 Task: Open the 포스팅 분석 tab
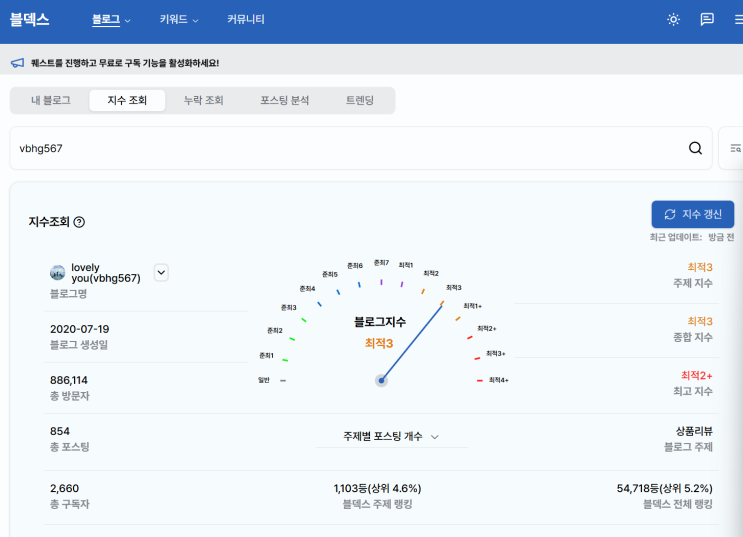(284, 100)
